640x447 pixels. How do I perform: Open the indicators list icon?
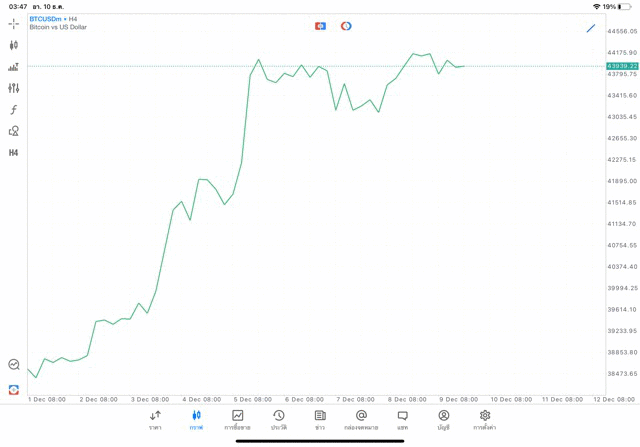14,67
